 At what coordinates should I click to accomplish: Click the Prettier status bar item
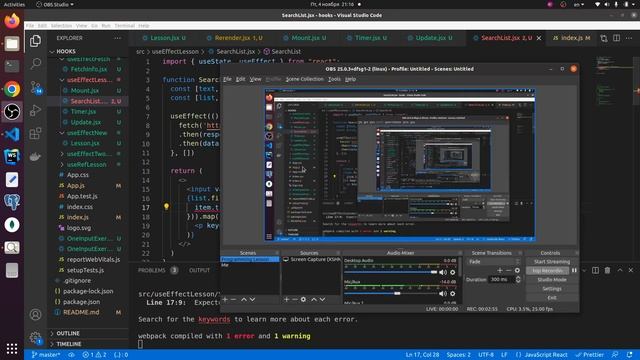[590, 355]
